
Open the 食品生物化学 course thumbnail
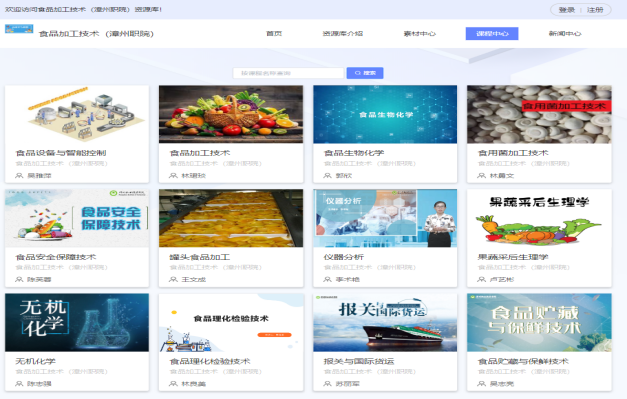click(x=385, y=114)
